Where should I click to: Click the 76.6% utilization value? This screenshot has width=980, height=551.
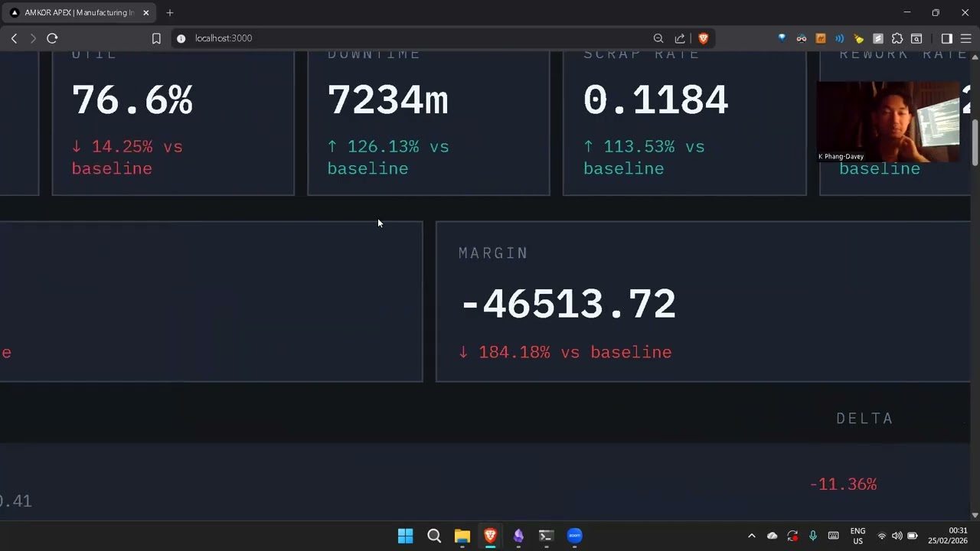point(132,101)
